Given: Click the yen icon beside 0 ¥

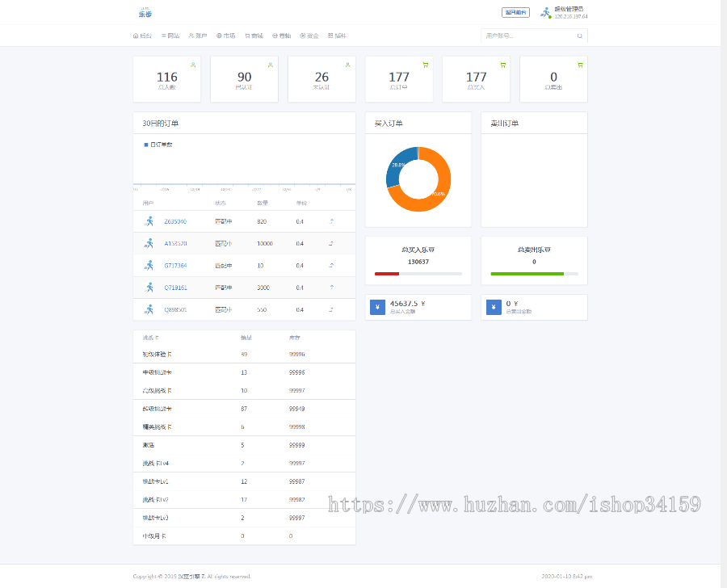Looking at the screenshot, I should point(494,307).
